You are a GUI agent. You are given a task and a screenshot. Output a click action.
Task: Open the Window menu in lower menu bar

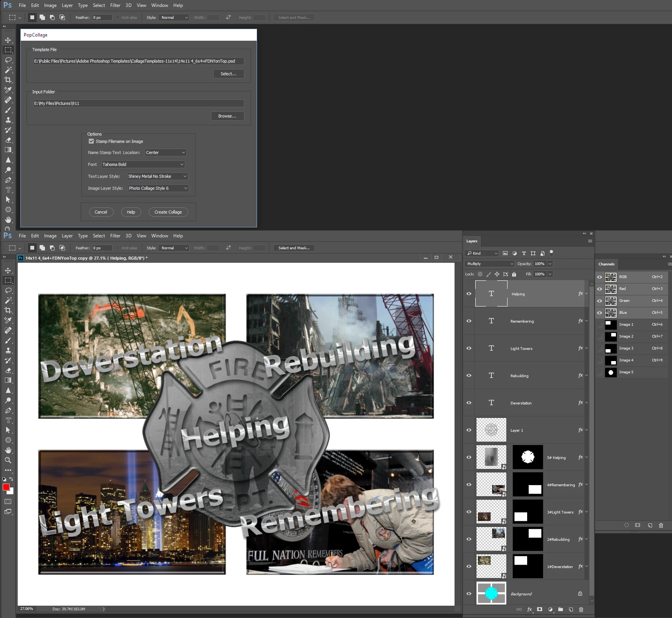tap(159, 236)
